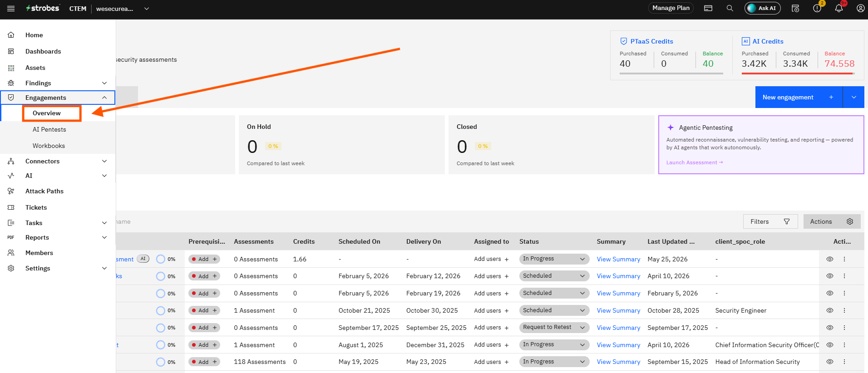This screenshot has height=373, width=868.
Task: Open the alerts exclamation icon
Action: [817, 8]
